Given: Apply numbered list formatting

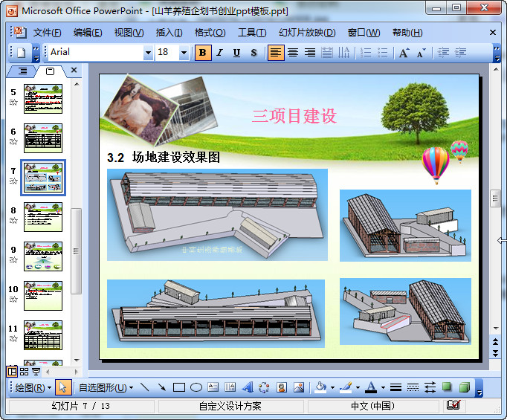Looking at the screenshot, I should click(366, 52).
